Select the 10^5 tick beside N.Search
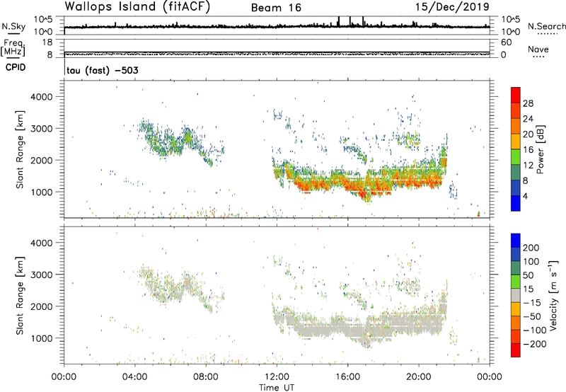This screenshot has height=392, width=566. (x=510, y=19)
